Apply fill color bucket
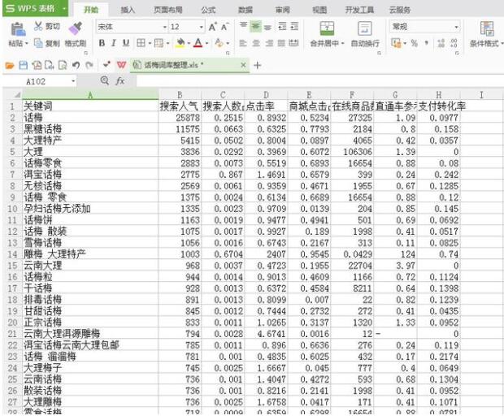This screenshot has height=420, width=504. pyautogui.click(x=181, y=43)
